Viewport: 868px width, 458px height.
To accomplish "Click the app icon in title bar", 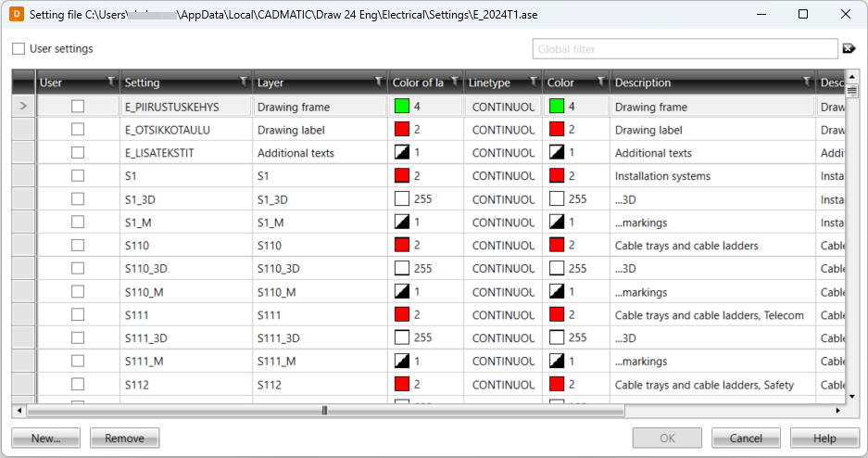I will pos(16,14).
